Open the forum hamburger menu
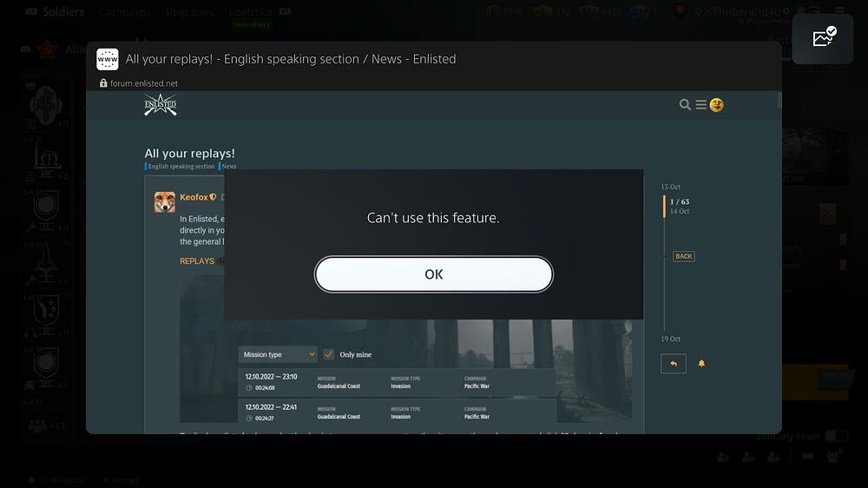868x488 pixels. click(x=700, y=105)
